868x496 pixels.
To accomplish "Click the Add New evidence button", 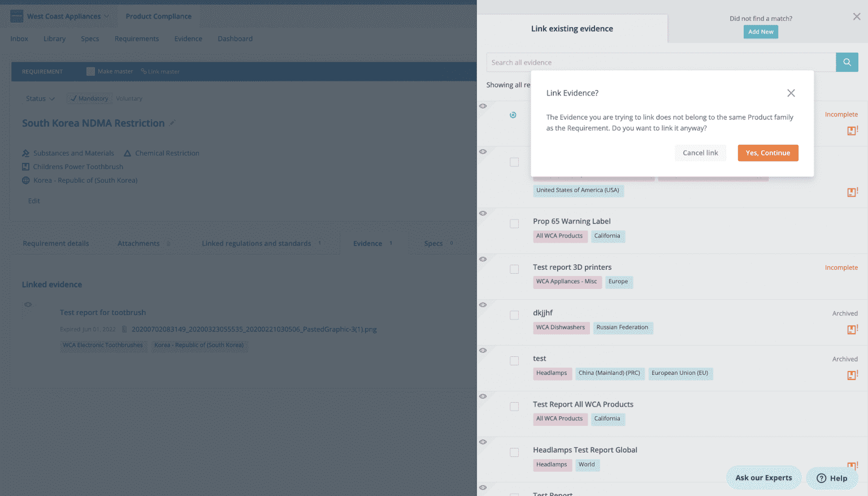I will pyautogui.click(x=760, y=32).
